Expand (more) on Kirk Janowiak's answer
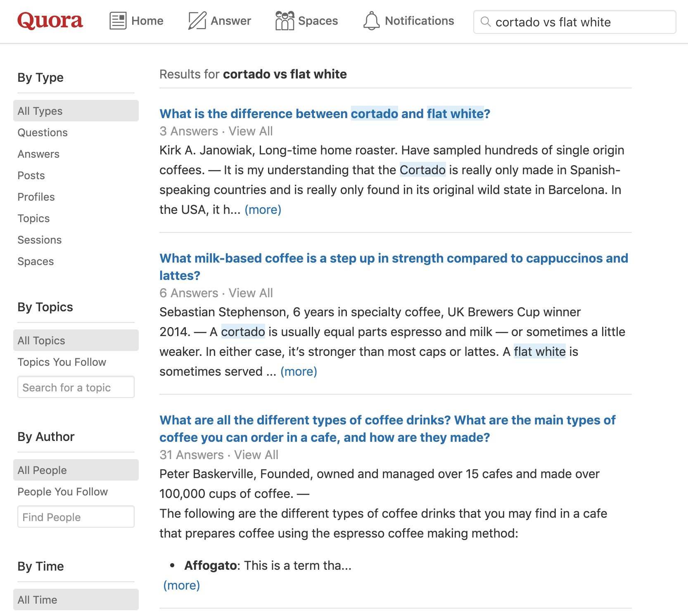Screen dimensions: 688x616 point(263,210)
